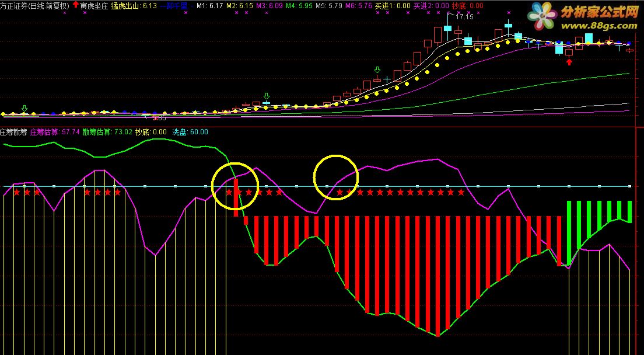The width and height of the screenshot is (644, 355).
Task: Click the red up arrow before 寅虎坐庄
Action: coord(76,5)
